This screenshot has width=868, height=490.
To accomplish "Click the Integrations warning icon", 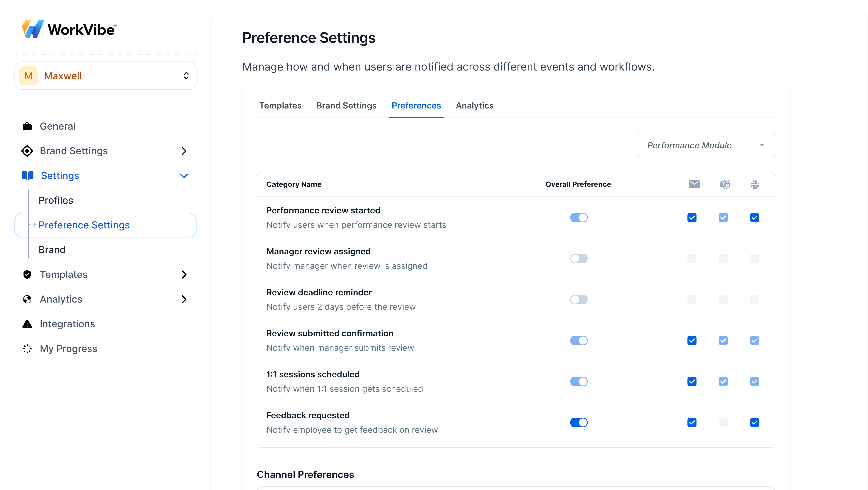I will (27, 324).
